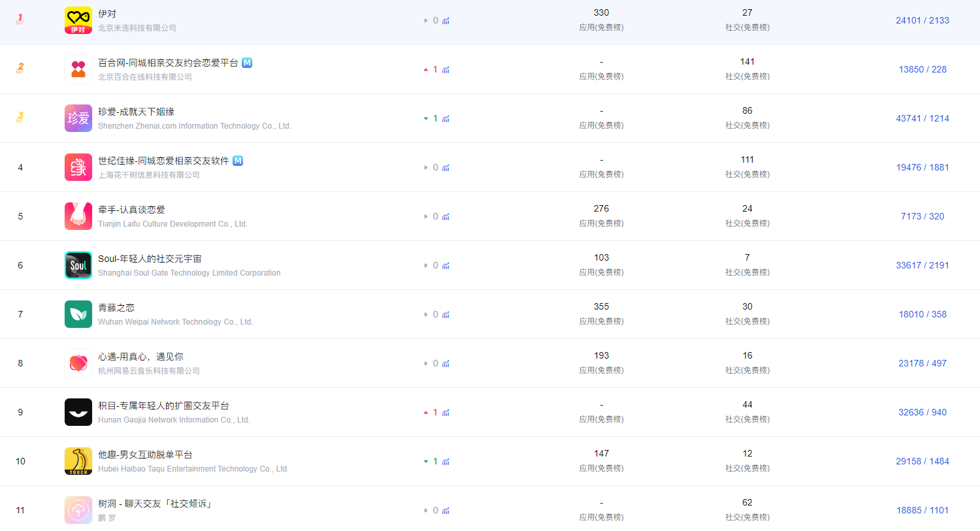980x531 pixels.
Task: Open the 积目 black app icon
Action: 78,412
